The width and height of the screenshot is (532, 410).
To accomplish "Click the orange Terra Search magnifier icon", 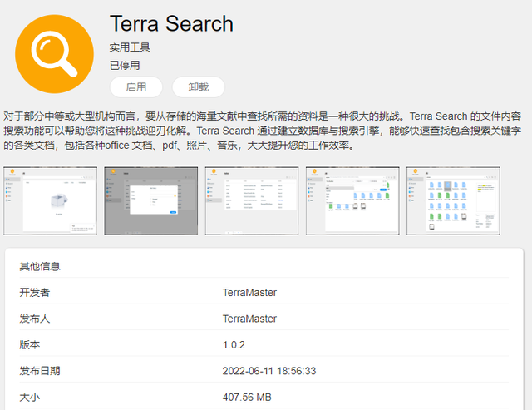I will (x=54, y=53).
